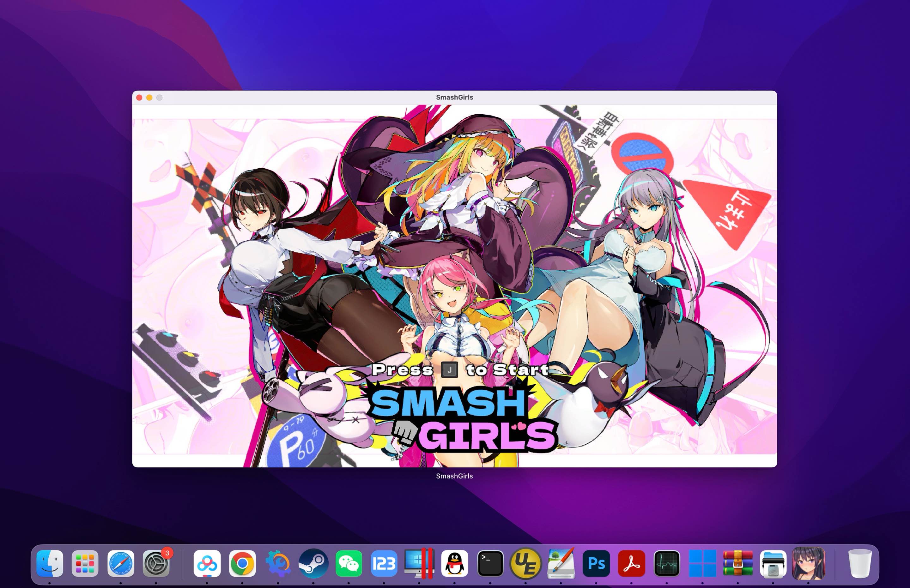This screenshot has width=910, height=588.
Task: Click the SmashGirls window title bar text
Action: coord(455,97)
